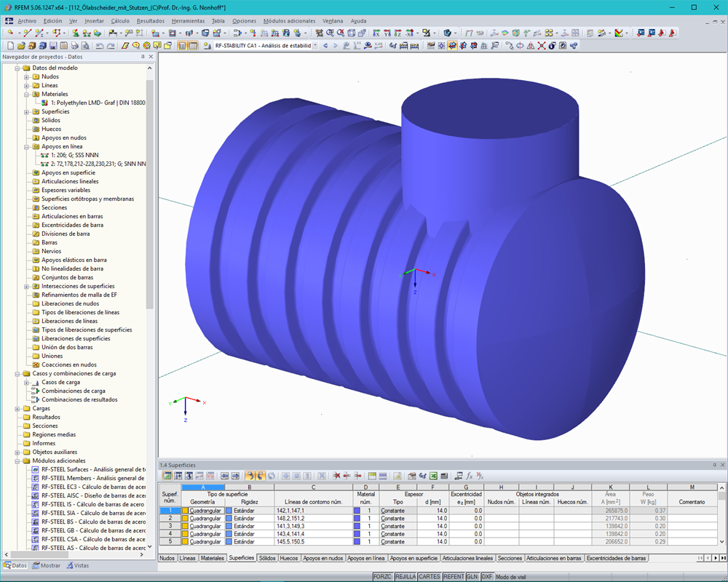
Task: Click the previous result arrow beside RF-STABILITY
Action: click(325, 46)
